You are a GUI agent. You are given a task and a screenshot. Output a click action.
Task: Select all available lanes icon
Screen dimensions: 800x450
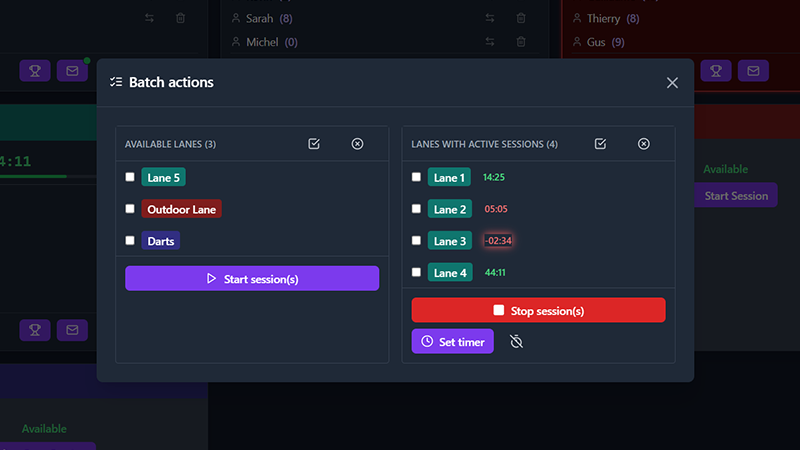coord(314,144)
